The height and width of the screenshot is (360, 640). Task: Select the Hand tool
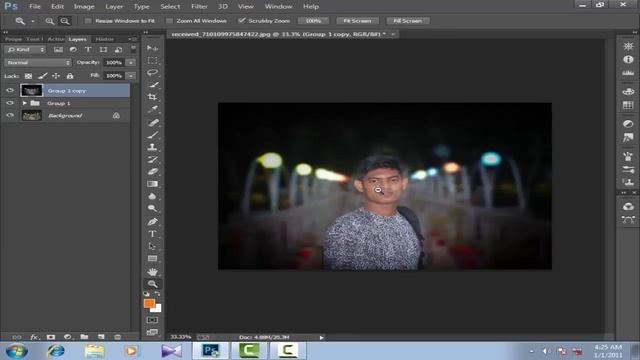click(x=152, y=271)
